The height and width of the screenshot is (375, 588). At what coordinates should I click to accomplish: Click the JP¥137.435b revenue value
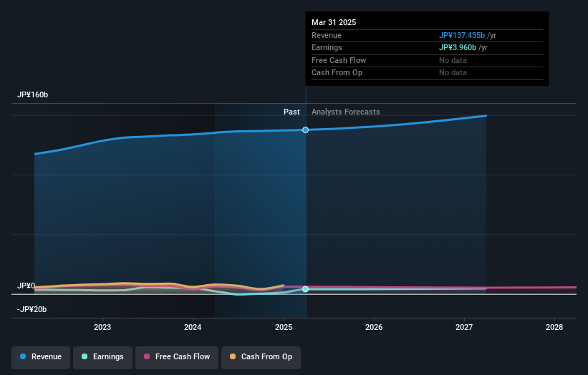(x=462, y=35)
